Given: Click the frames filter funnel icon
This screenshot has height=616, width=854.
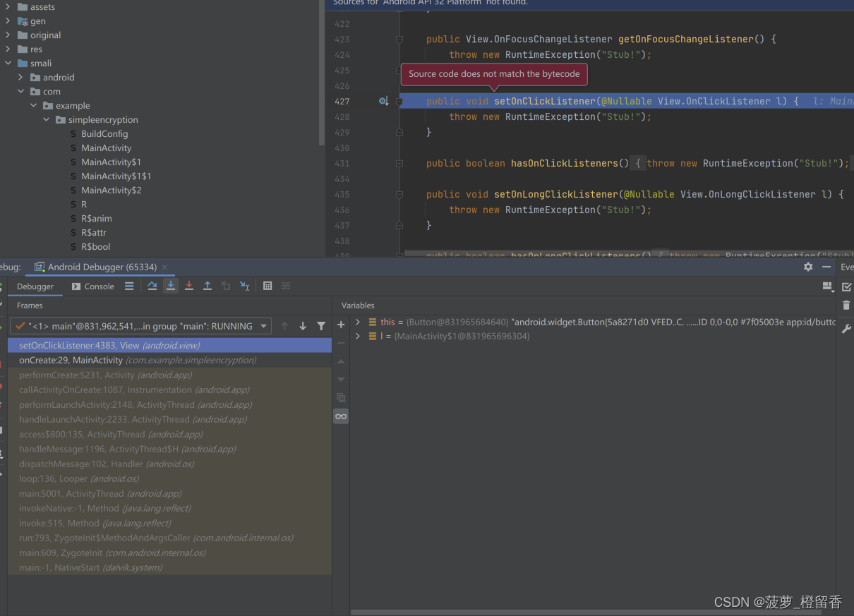Looking at the screenshot, I should click(321, 326).
